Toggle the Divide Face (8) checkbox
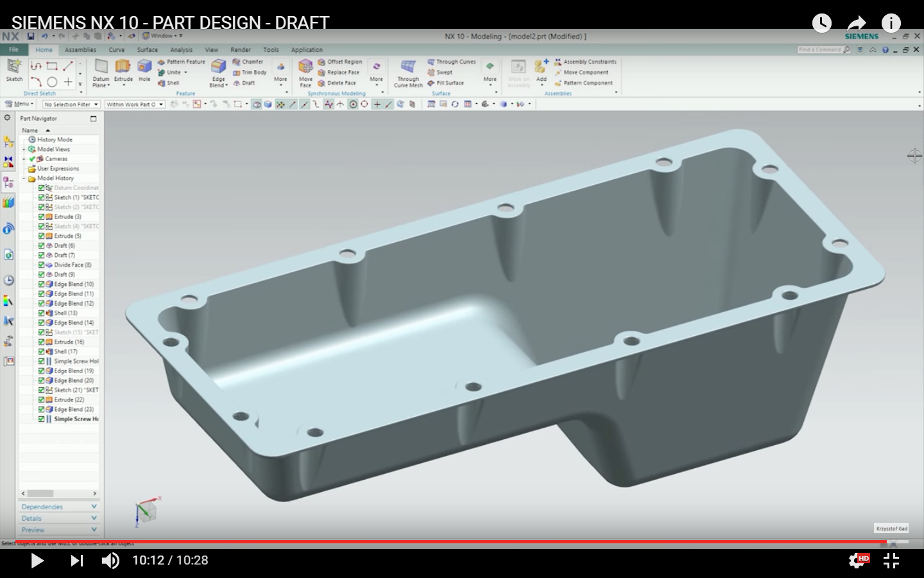The image size is (924, 578). [x=41, y=265]
